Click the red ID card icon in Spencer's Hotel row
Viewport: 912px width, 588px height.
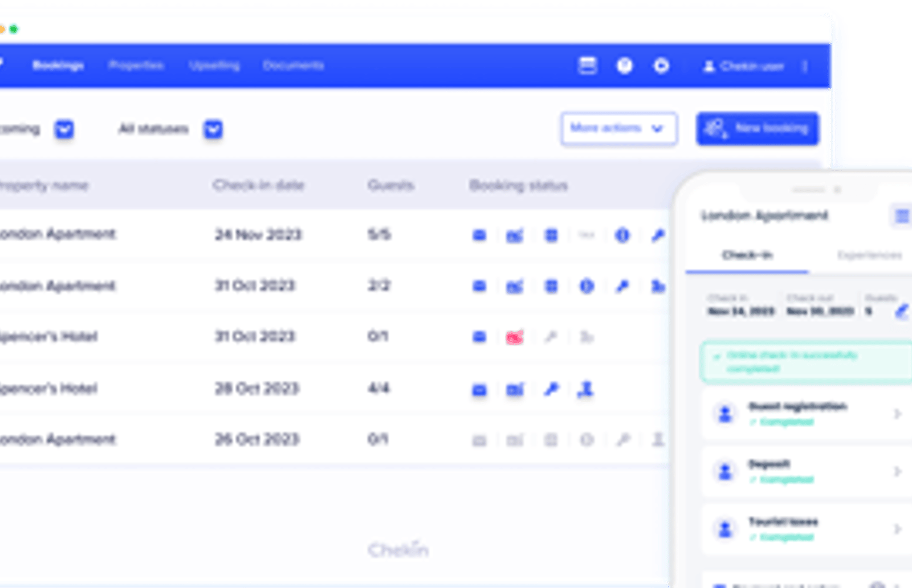[515, 337]
